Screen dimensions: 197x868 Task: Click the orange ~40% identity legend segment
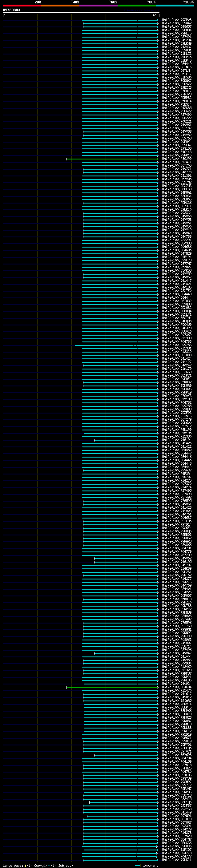60,6
